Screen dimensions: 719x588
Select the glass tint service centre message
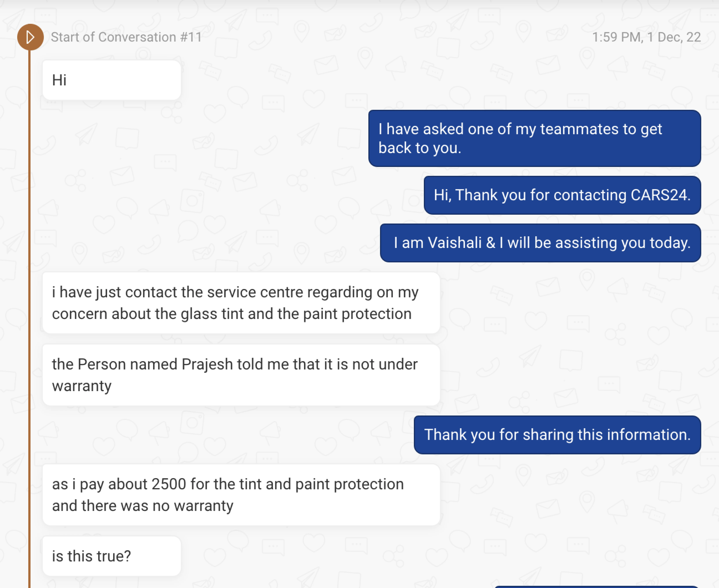point(241,303)
